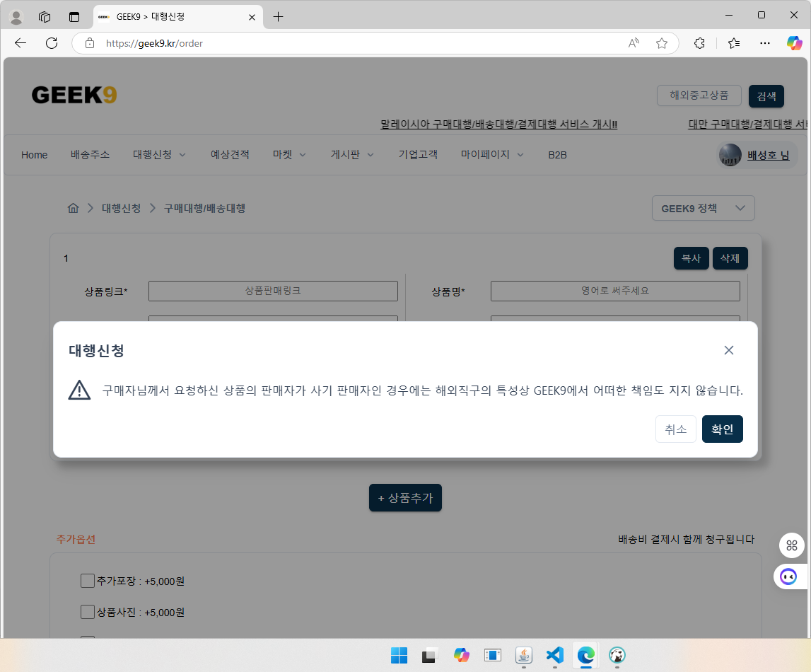Click the GEEK9 logo
This screenshot has height=672, width=811.
point(74,95)
